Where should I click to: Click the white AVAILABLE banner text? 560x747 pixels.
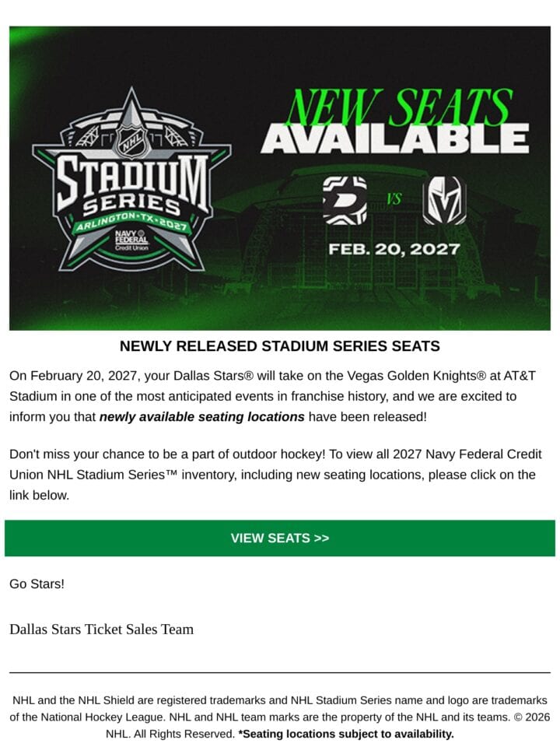[x=395, y=139]
